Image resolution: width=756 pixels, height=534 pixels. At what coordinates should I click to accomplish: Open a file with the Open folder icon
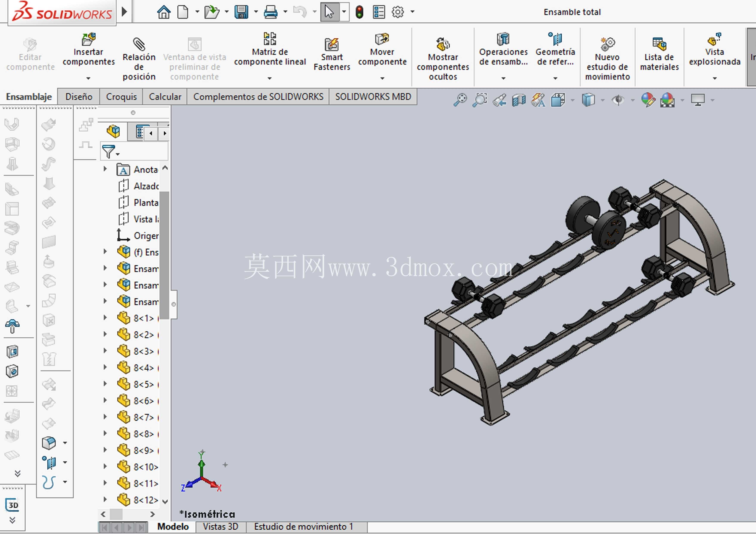(x=212, y=12)
